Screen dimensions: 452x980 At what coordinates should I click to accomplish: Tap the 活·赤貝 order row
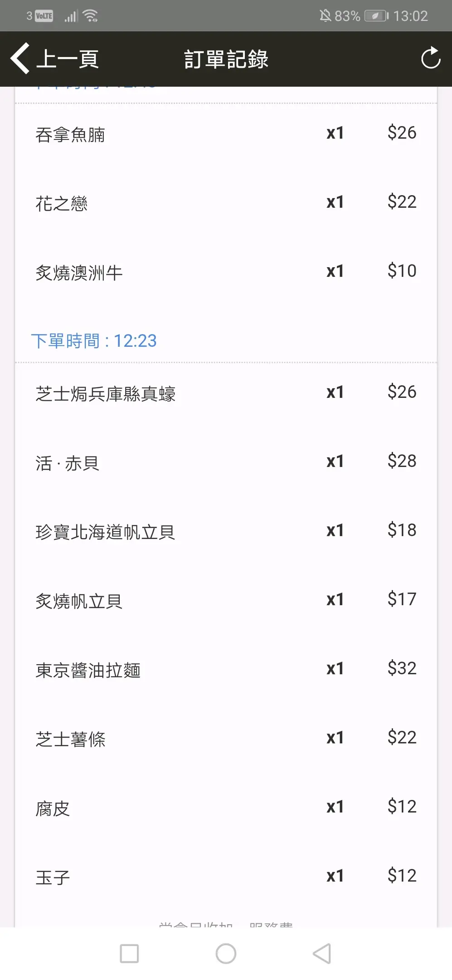coord(68,463)
